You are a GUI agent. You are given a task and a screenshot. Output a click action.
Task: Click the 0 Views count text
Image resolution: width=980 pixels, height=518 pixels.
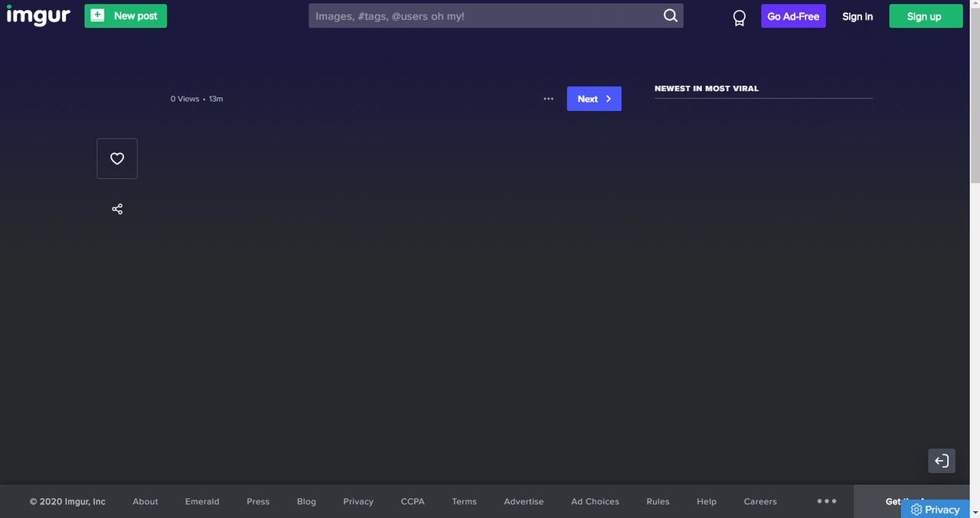pos(185,99)
